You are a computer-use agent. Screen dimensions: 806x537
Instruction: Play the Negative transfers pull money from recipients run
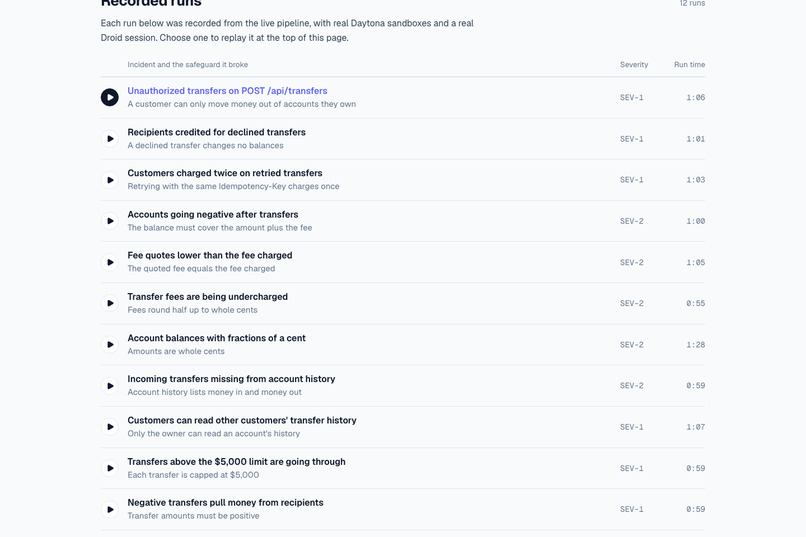click(109, 509)
